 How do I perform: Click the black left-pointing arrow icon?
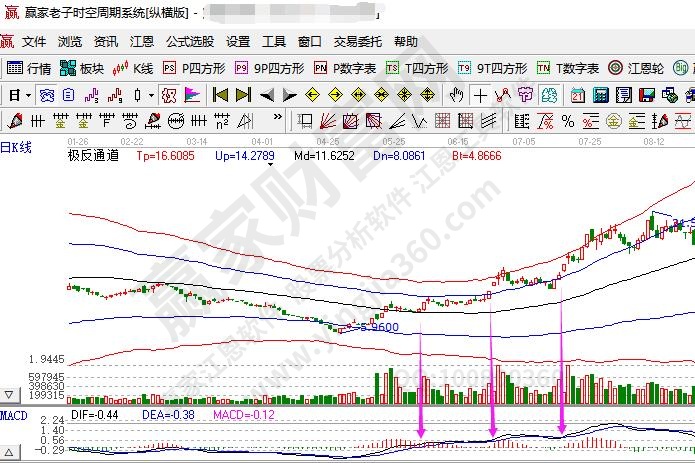click(267, 95)
